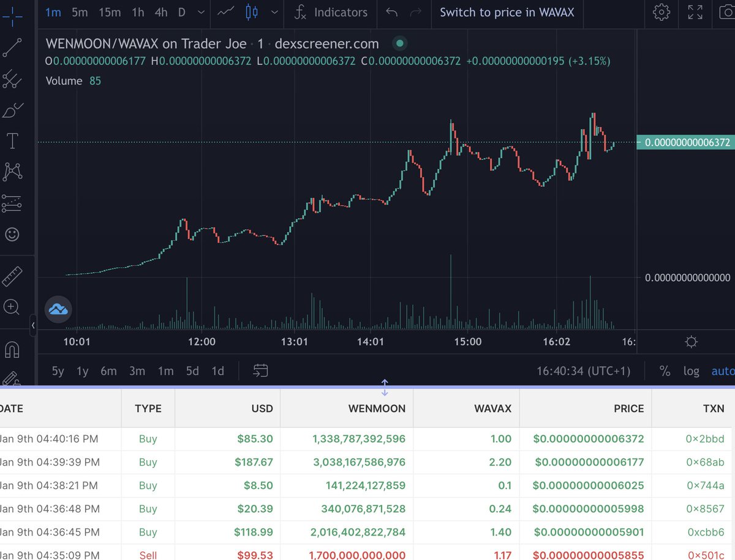This screenshot has width=735, height=560.
Task: Open transaction link 0×2bbd
Action: pyautogui.click(x=705, y=439)
